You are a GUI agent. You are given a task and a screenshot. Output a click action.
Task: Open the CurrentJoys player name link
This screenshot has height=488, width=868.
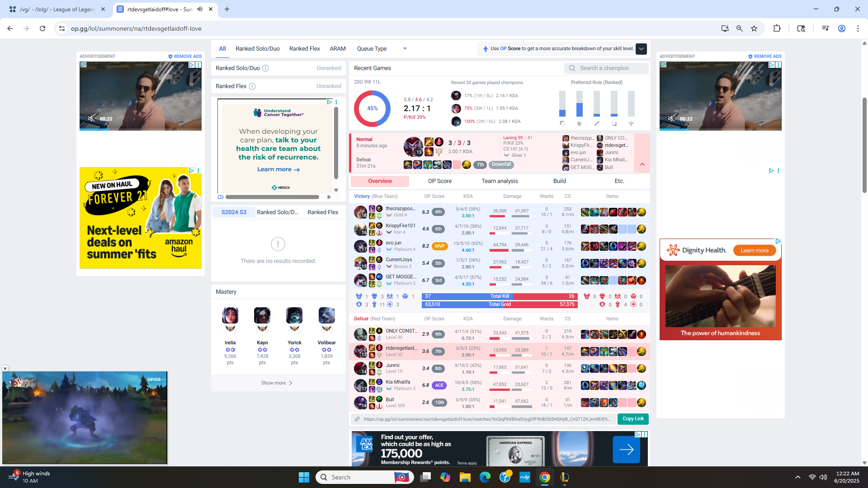[x=399, y=259]
